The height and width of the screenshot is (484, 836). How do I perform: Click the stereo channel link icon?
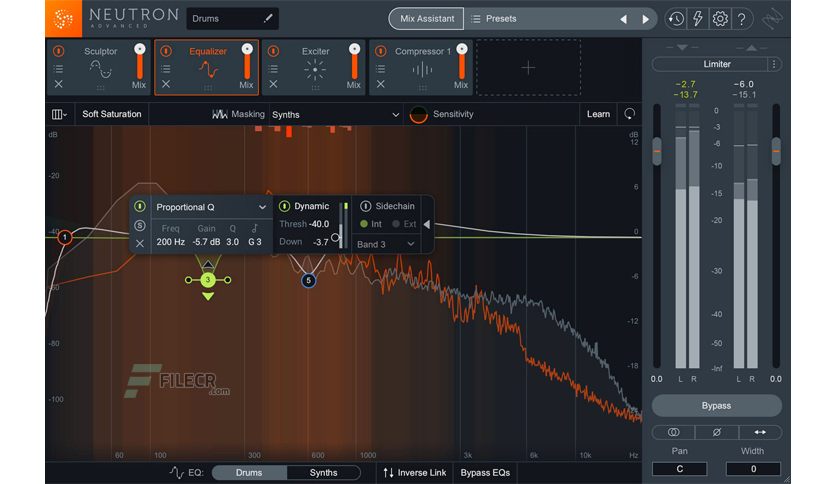673,432
